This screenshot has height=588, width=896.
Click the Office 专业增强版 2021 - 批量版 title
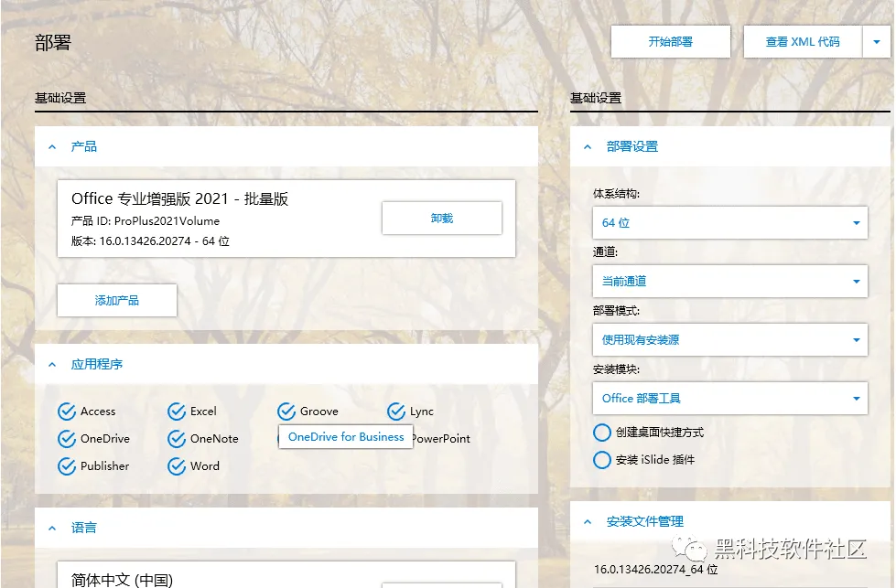click(x=179, y=198)
